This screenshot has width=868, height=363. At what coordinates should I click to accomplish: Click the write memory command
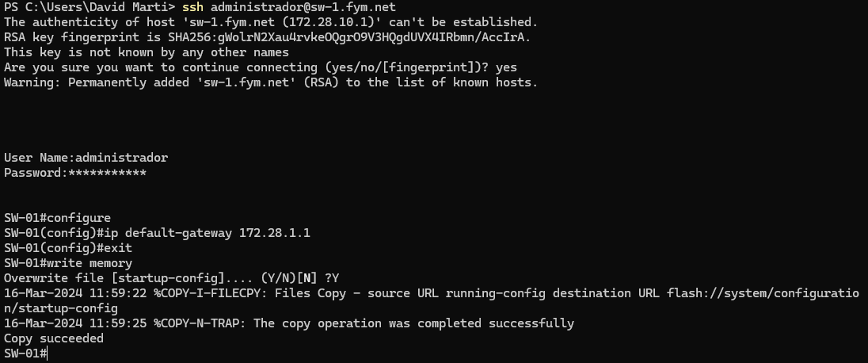click(x=89, y=262)
